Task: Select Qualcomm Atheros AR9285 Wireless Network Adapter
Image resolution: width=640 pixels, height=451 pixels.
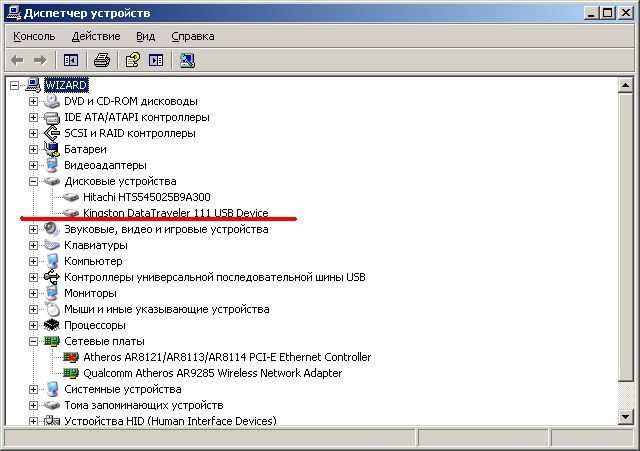Action: point(213,373)
